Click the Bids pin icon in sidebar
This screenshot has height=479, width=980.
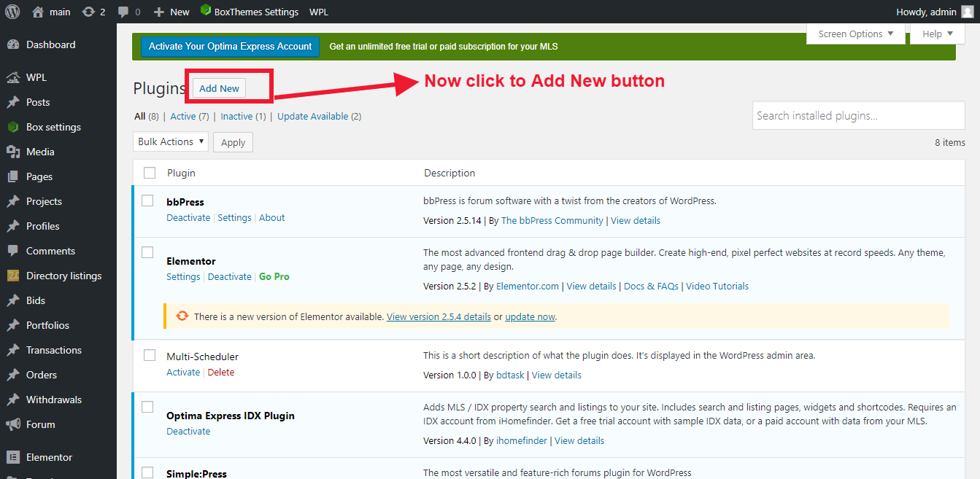(x=13, y=300)
